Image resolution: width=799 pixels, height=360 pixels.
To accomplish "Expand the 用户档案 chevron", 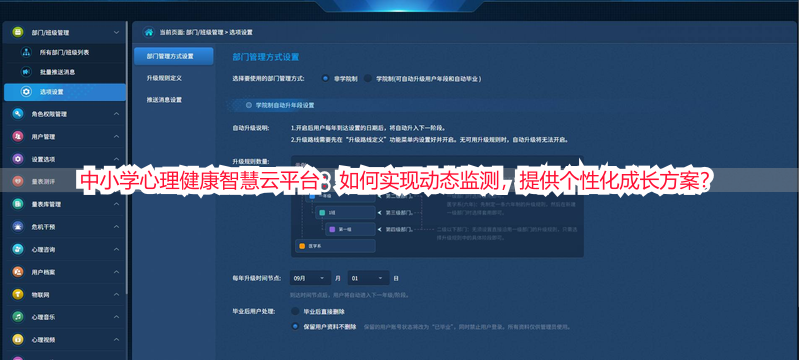I will 116,272.
